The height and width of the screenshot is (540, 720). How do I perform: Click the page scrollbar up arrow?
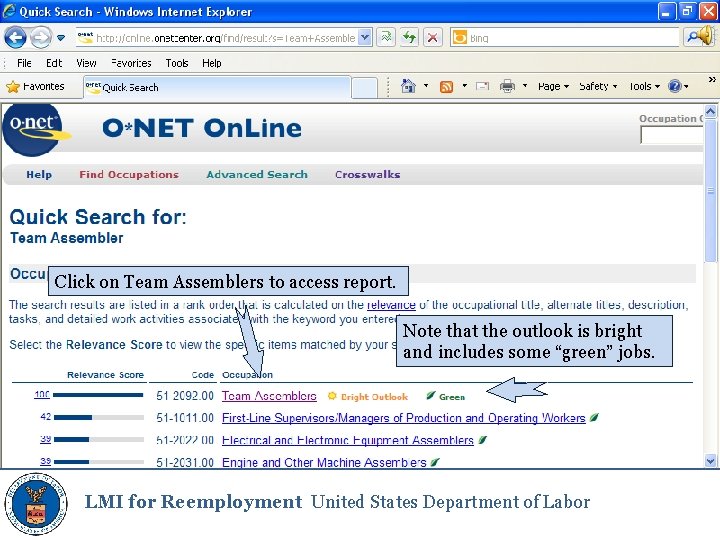(x=710, y=111)
